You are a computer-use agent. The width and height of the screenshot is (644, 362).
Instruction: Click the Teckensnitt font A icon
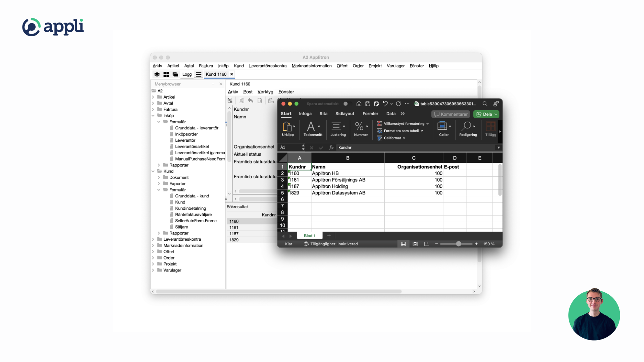(311, 127)
